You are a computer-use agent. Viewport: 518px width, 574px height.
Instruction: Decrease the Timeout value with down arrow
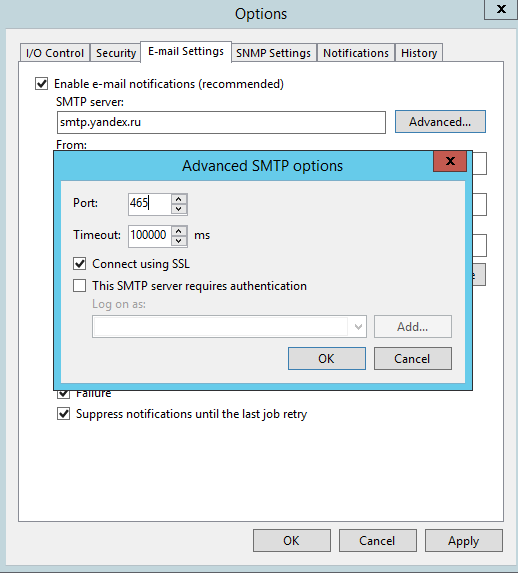[179, 241]
